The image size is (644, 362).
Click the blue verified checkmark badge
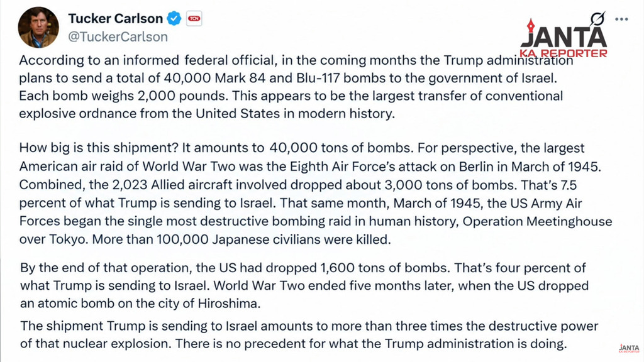[x=174, y=18]
